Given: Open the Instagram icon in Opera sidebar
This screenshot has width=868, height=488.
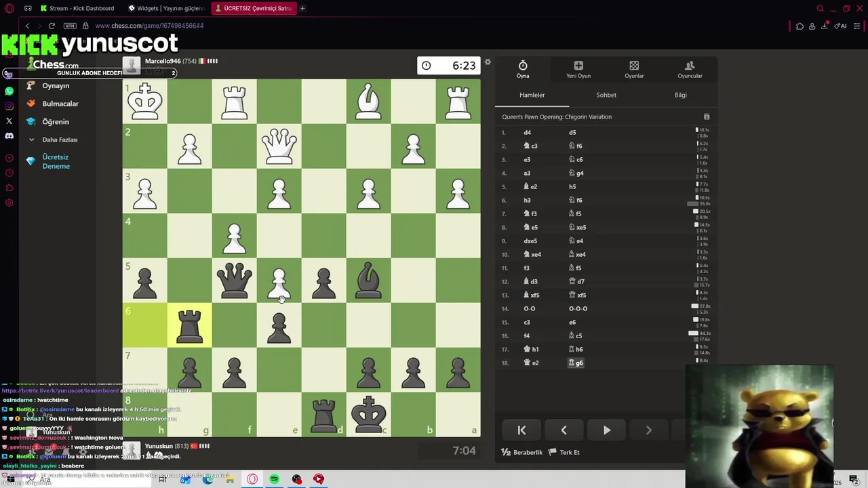Looking at the screenshot, I should pyautogui.click(x=9, y=106).
